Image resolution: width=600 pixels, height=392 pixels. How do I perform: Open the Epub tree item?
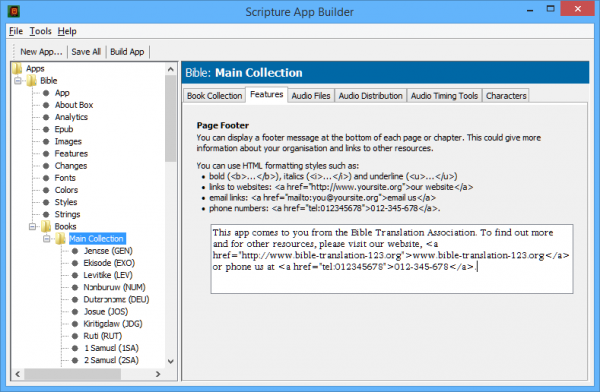point(64,129)
